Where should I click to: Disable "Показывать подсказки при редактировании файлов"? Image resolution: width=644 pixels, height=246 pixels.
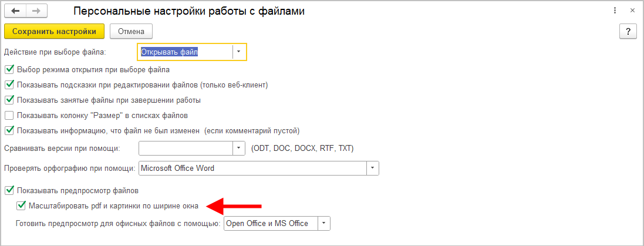pos(9,85)
